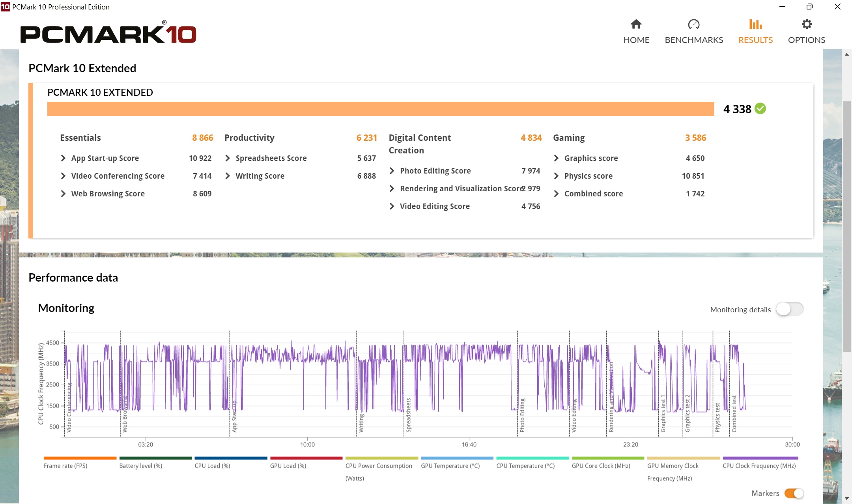Go to the HOME tab

coord(636,40)
